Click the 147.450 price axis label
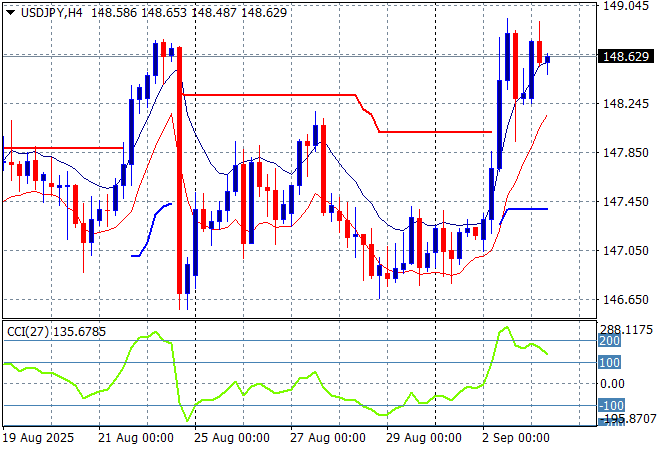The height and width of the screenshot is (450, 660). pyautogui.click(x=628, y=201)
